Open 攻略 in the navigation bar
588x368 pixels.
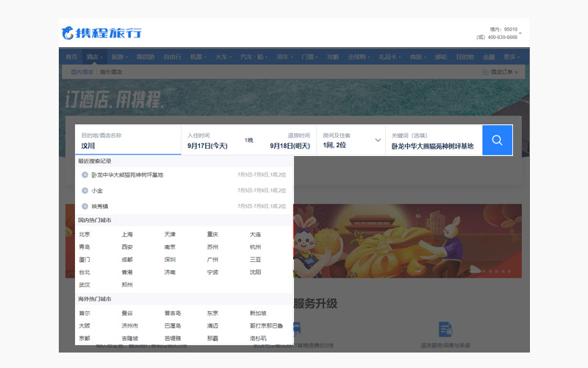[x=333, y=57]
